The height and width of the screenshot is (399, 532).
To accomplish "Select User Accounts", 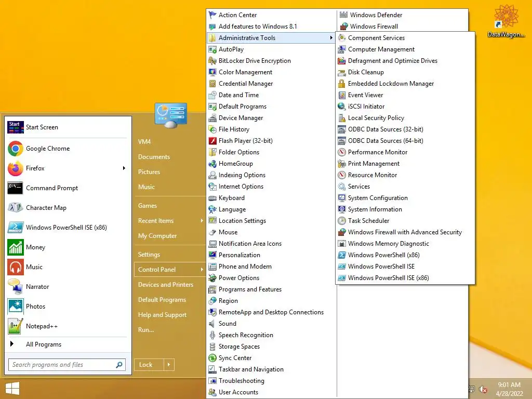I will pyautogui.click(x=238, y=392).
